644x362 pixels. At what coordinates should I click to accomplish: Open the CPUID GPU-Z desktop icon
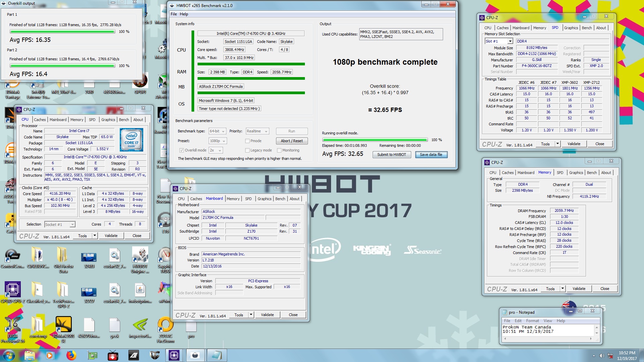point(13,292)
